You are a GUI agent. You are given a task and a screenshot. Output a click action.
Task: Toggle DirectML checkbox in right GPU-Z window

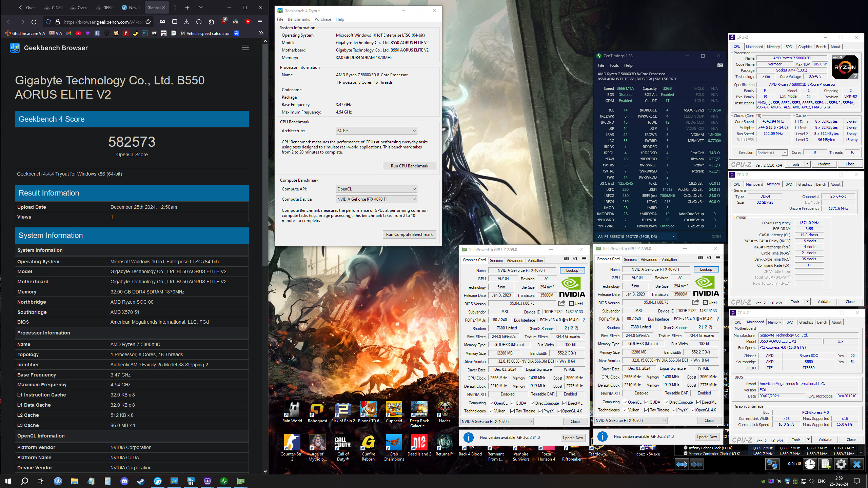[x=698, y=402]
